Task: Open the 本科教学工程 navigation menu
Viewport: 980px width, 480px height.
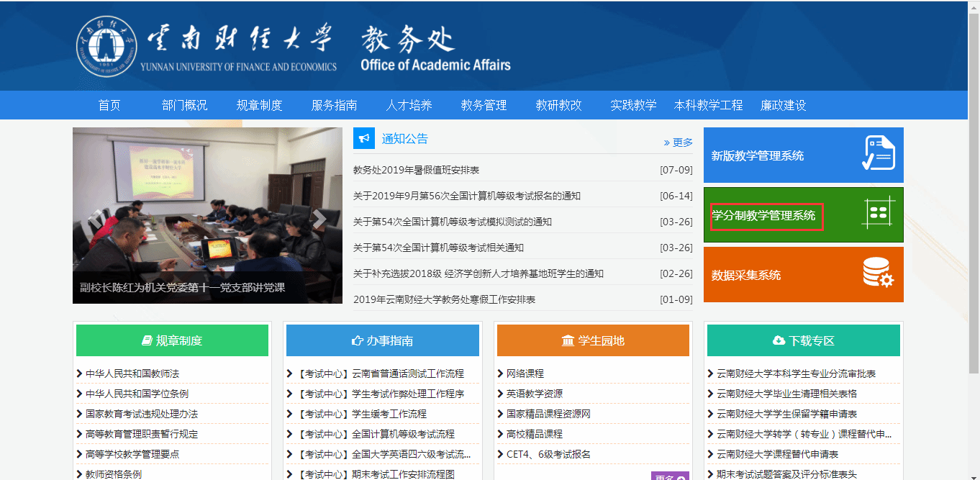Action: click(x=708, y=105)
